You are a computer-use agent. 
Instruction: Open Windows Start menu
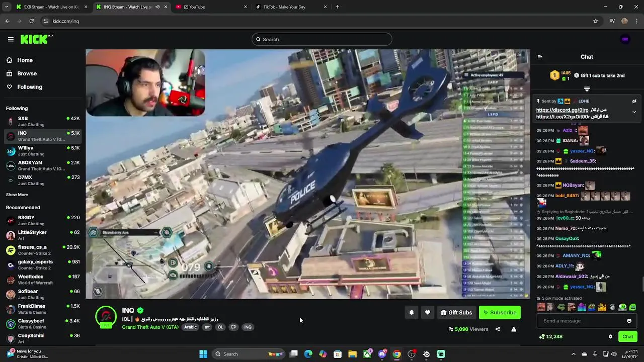(203, 354)
